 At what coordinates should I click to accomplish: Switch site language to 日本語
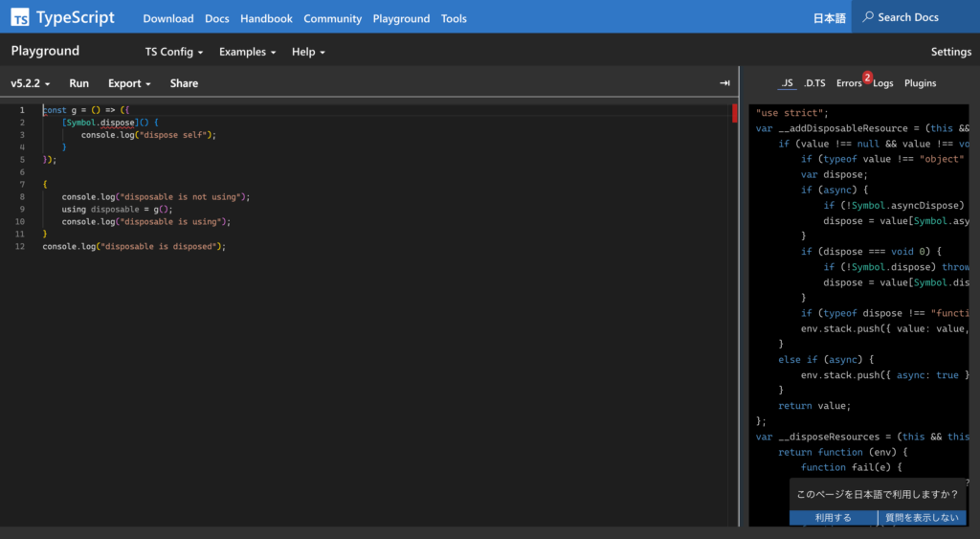click(x=829, y=18)
